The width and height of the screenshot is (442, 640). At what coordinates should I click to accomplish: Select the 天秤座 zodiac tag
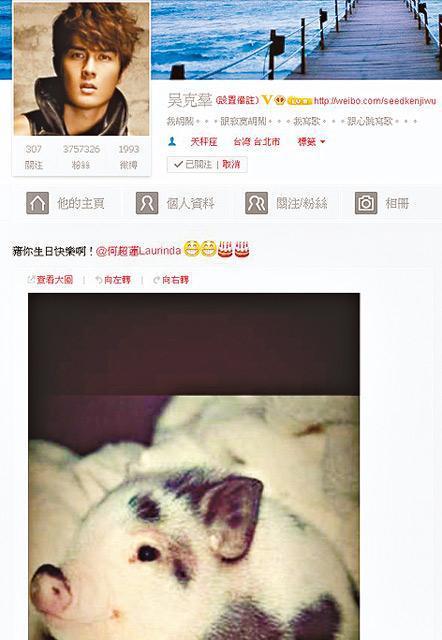(204, 142)
